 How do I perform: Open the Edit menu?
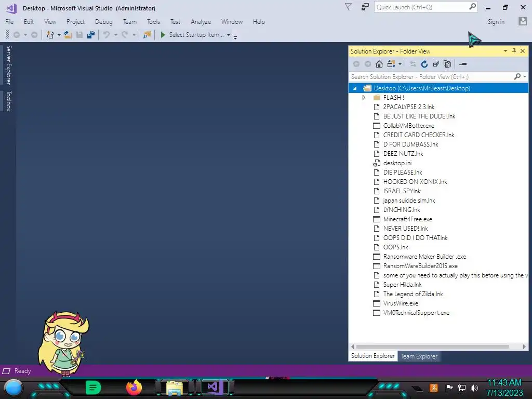tap(29, 22)
